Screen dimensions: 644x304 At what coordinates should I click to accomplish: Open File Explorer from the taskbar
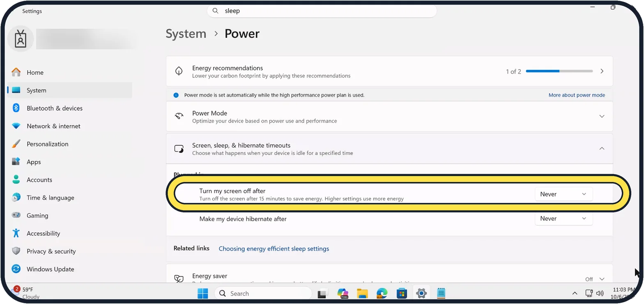(362, 293)
